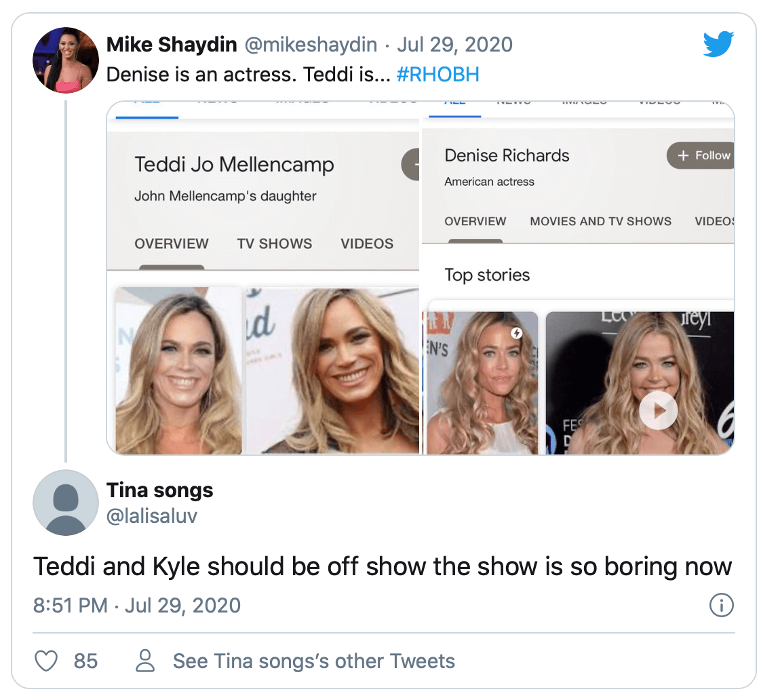Select Teddi's VIDEOS tab

(x=367, y=244)
